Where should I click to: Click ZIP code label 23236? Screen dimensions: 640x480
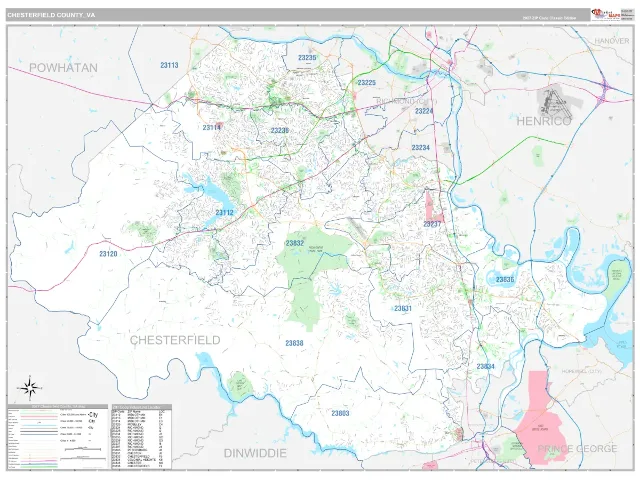(x=280, y=131)
